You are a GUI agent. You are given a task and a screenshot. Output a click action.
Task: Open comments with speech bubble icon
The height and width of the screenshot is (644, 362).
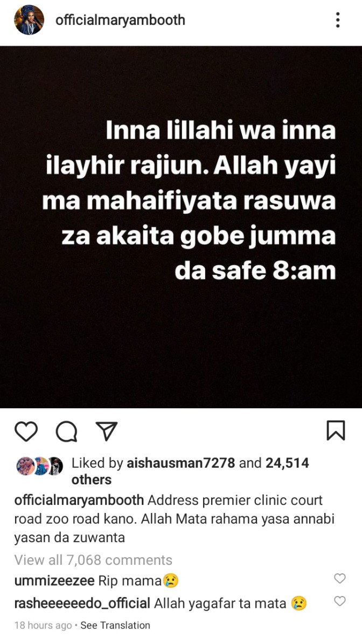pos(66,431)
